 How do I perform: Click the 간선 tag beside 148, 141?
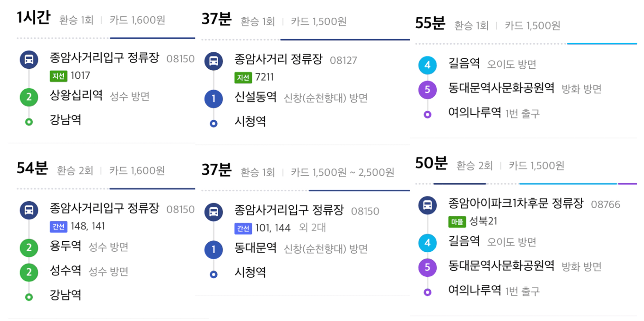tap(59, 226)
